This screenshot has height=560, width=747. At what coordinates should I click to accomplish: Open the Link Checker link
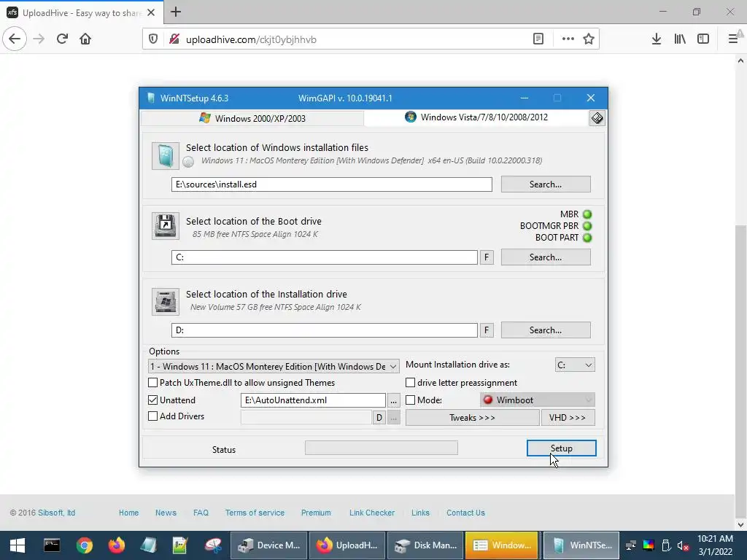coord(372,513)
